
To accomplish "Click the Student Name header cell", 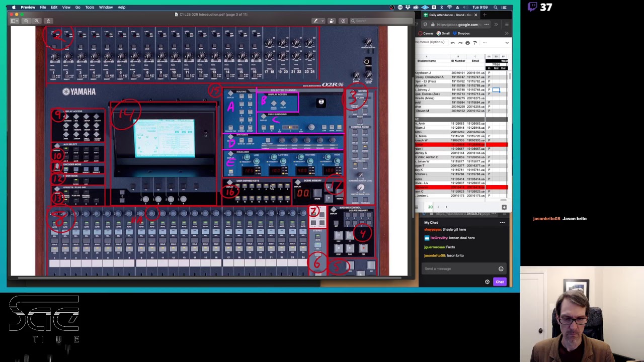I will tap(426, 61).
